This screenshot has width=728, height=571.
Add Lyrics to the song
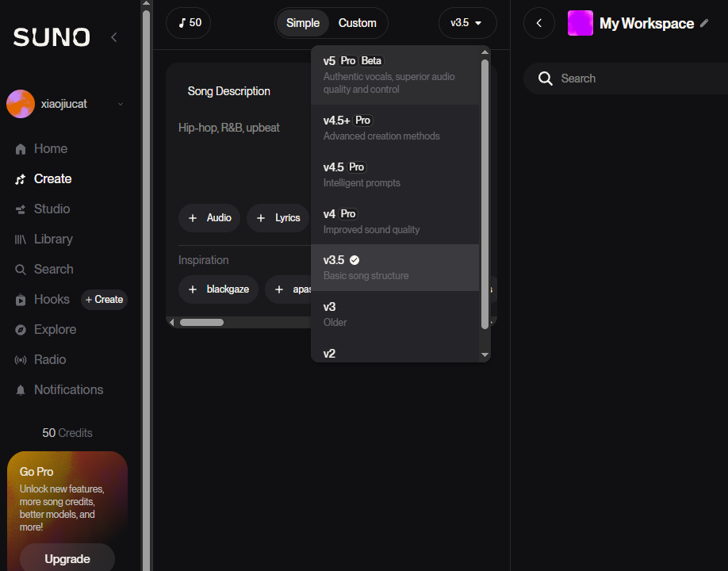click(278, 218)
